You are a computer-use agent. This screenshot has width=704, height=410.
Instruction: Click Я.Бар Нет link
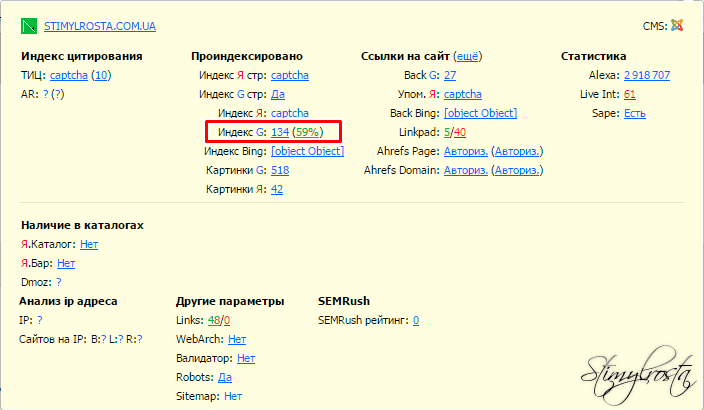(66, 263)
